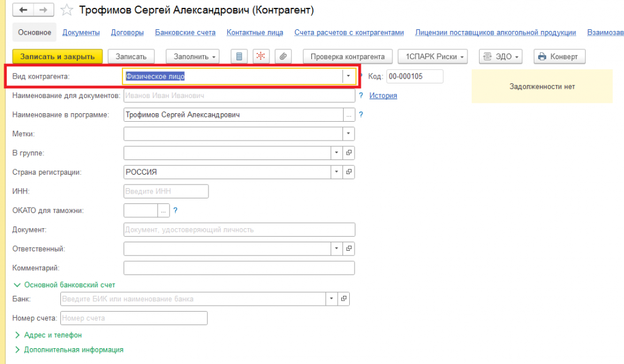The image size is (624, 364).
Task: Open the Метки dropdown list
Action: tap(348, 134)
